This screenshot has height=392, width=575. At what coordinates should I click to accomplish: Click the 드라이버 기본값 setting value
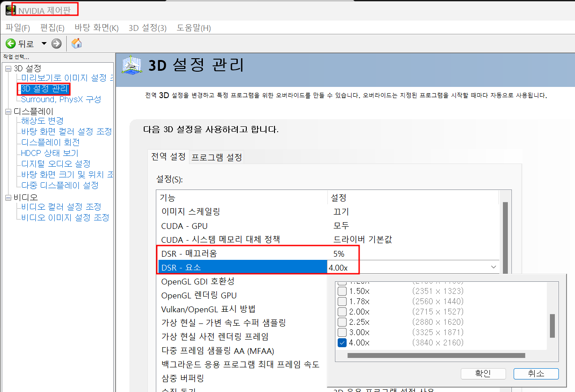point(363,239)
